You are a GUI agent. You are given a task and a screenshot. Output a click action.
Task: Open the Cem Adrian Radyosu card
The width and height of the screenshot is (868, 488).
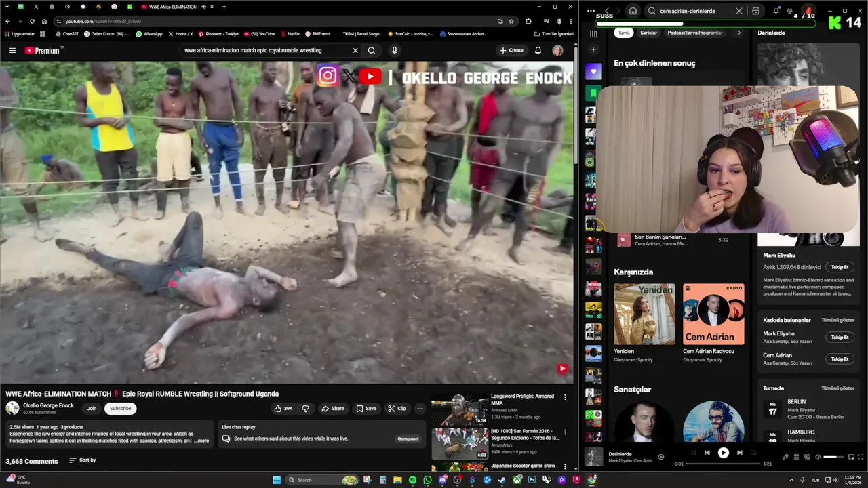[713, 323]
